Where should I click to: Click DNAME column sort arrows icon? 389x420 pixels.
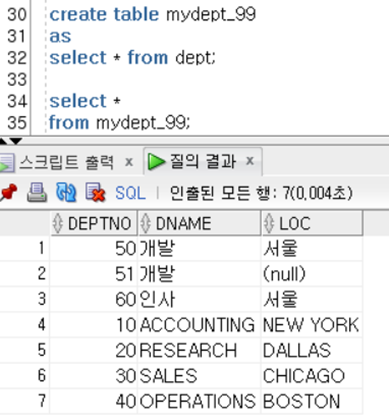click(x=145, y=223)
